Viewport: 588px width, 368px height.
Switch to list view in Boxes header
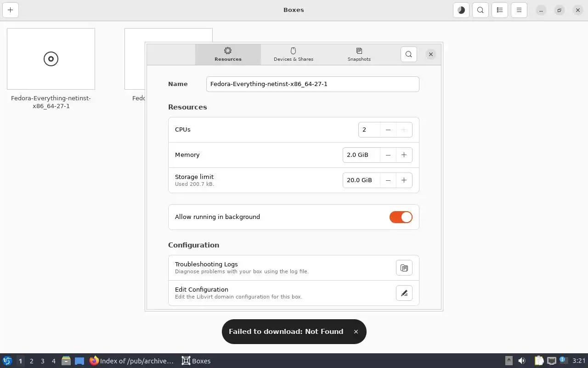click(500, 10)
